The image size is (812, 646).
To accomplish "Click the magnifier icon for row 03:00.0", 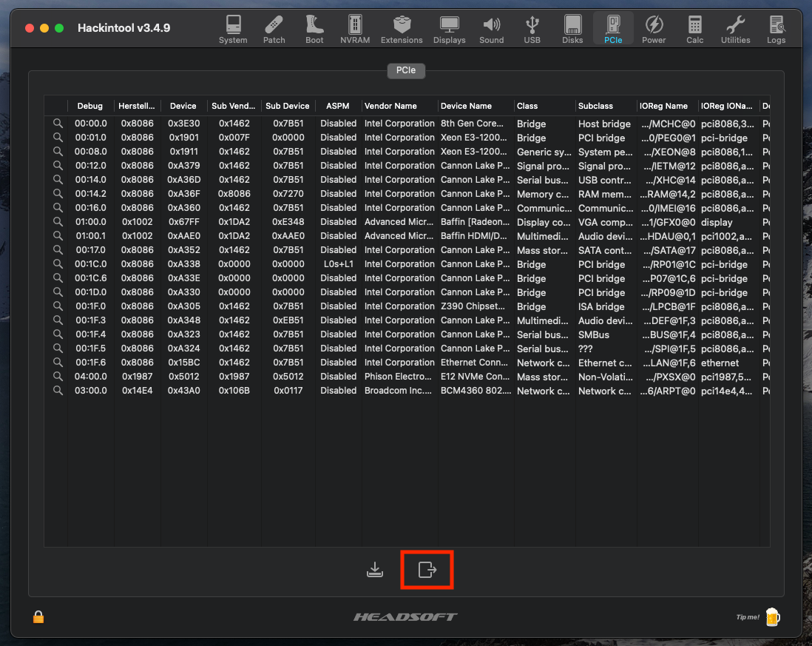I will coord(58,390).
